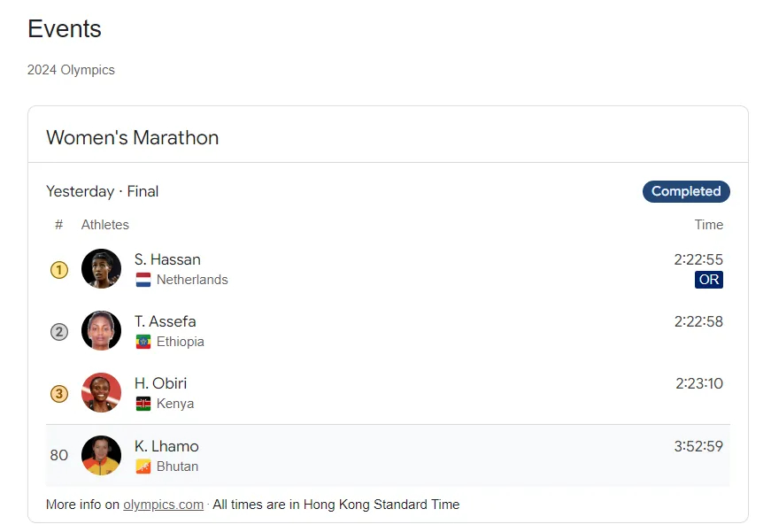Image resolution: width=771 pixels, height=532 pixels.
Task: Click the Ethiopia flag icon
Action: pyautogui.click(x=143, y=342)
